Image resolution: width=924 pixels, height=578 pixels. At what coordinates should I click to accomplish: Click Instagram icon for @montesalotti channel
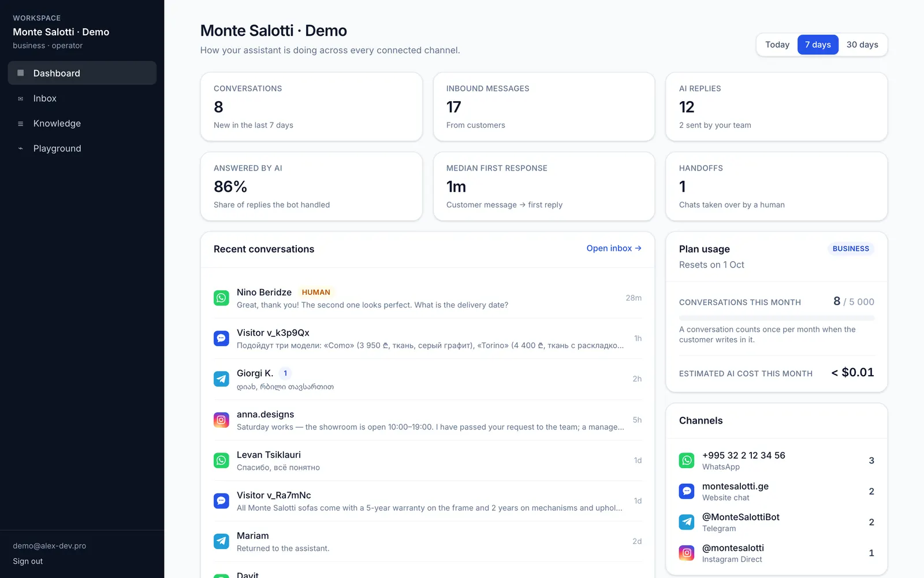tap(687, 553)
